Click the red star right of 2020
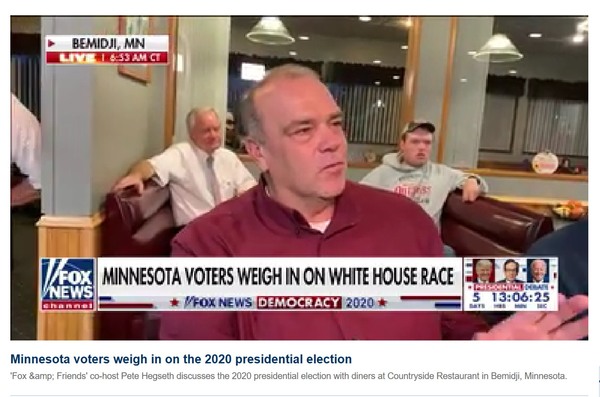 (382, 302)
